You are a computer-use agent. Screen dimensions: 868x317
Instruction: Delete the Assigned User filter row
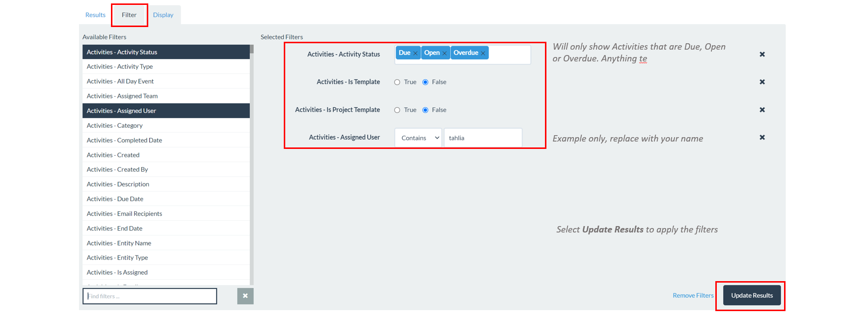pyautogui.click(x=762, y=138)
